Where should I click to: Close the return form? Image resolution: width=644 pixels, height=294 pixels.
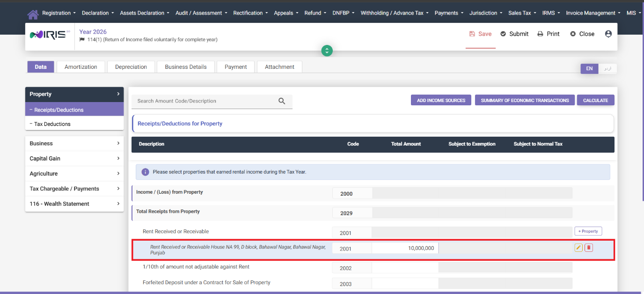tap(582, 34)
